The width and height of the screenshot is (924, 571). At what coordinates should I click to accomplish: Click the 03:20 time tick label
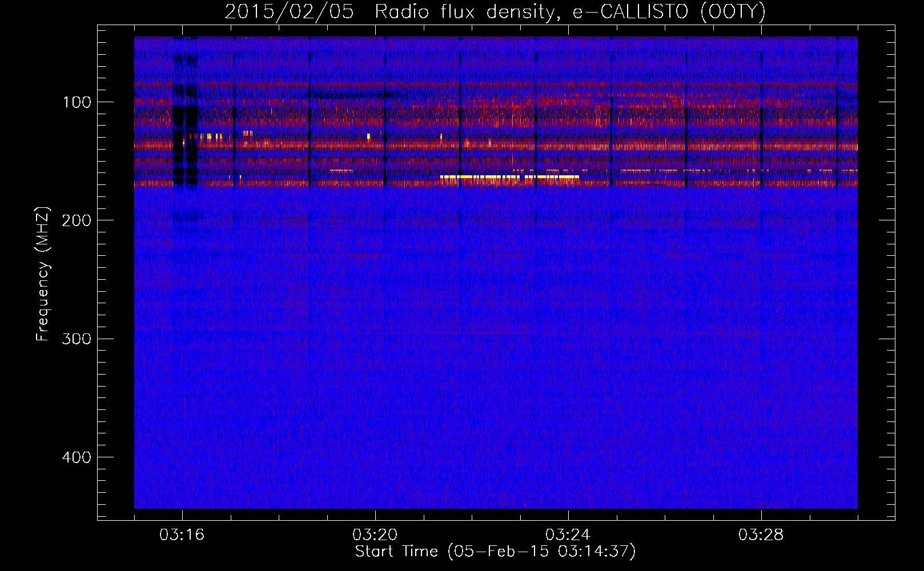coord(375,535)
